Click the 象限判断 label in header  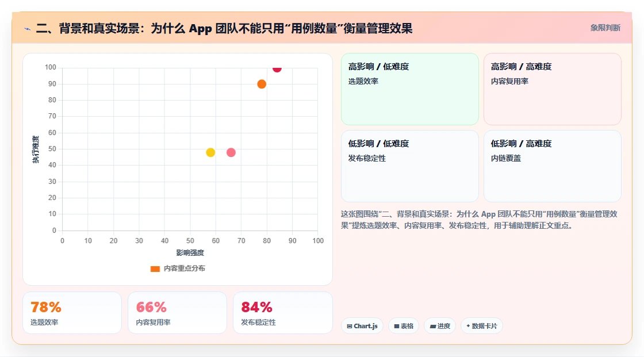(x=605, y=28)
